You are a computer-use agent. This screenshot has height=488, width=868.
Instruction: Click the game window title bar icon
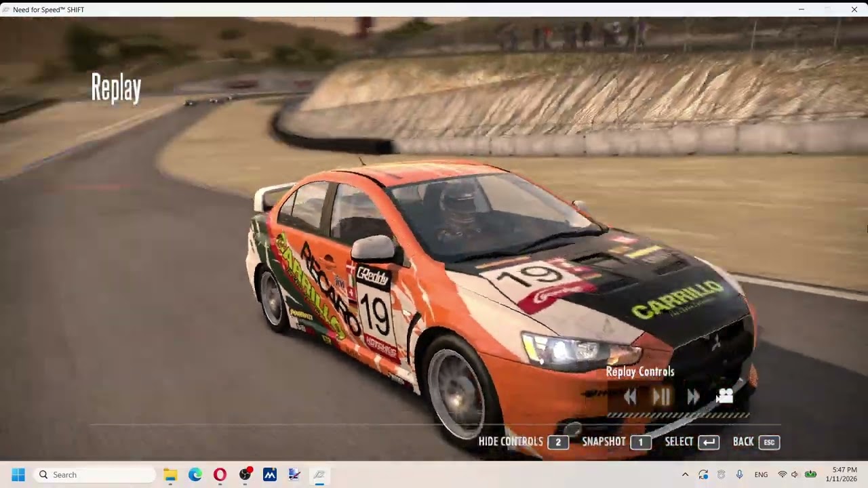(x=6, y=9)
